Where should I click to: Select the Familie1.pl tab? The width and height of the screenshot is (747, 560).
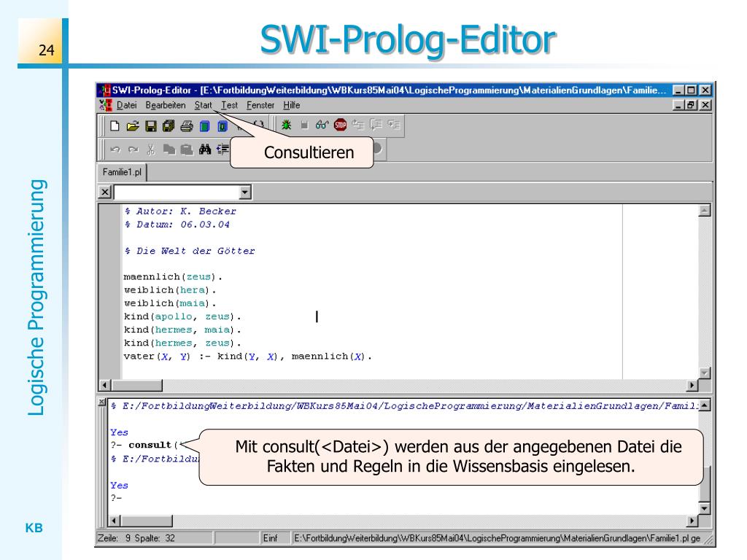tap(122, 172)
